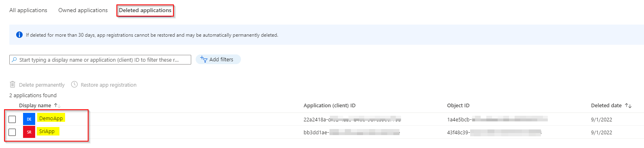Switch to All applications tab
This screenshot has height=148, width=644.
point(28,10)
